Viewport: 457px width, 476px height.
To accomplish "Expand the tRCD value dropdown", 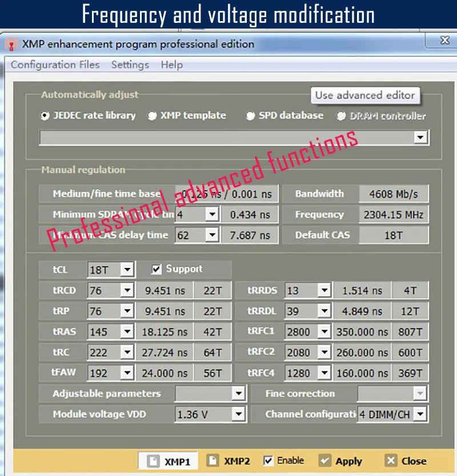I will coord(127,290).
